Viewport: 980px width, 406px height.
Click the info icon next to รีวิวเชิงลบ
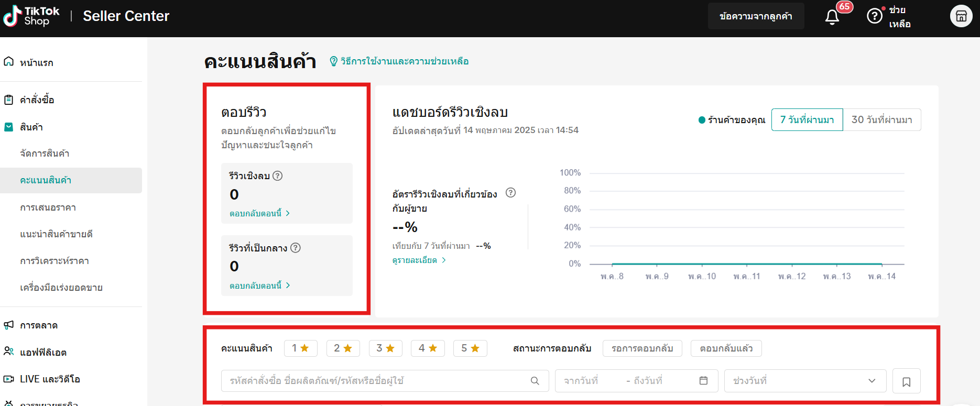[278, 176]
